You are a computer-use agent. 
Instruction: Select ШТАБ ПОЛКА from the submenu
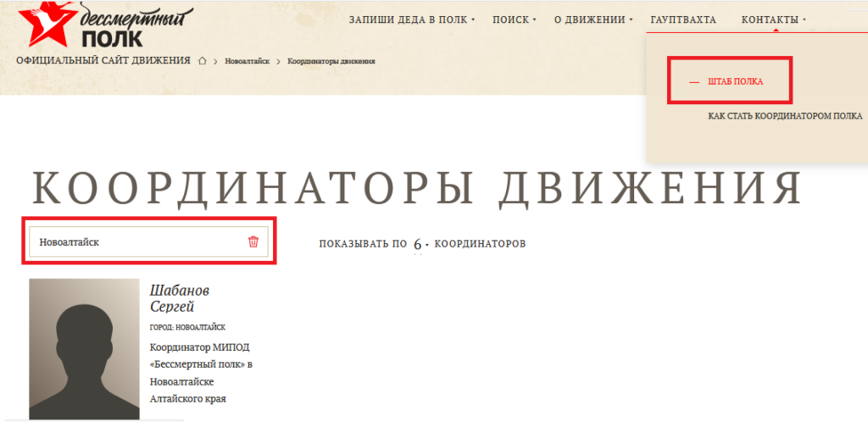(735, 81)
